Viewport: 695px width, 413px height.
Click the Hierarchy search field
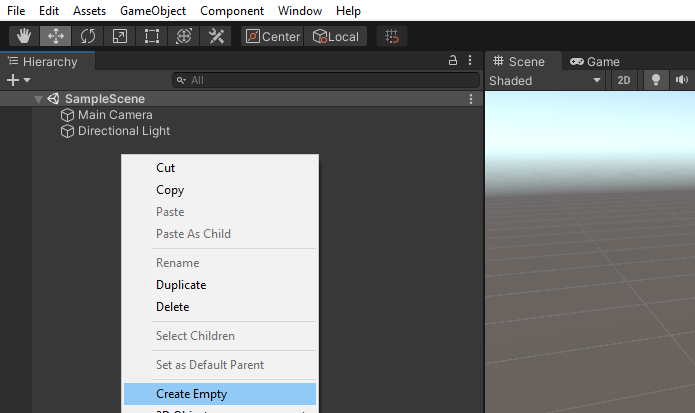pyautogui.click(x=326, y=80)
